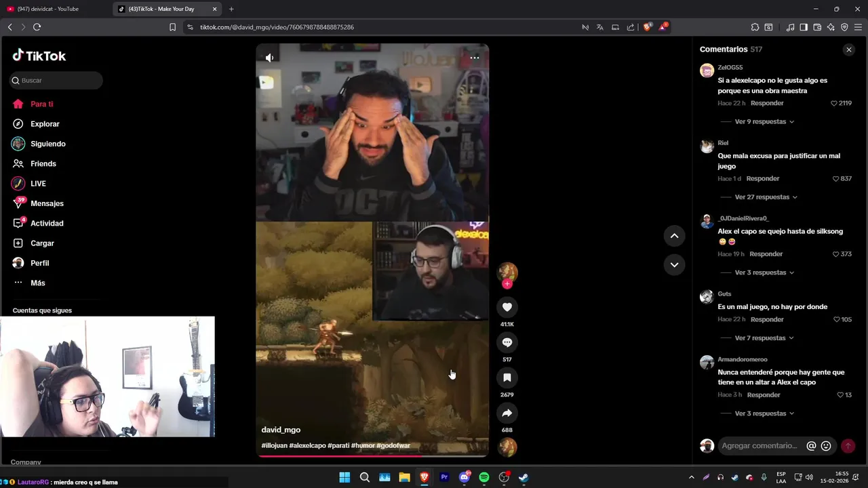Reply to Riel's comment
The image size is (868, 488).
[763, 179]
